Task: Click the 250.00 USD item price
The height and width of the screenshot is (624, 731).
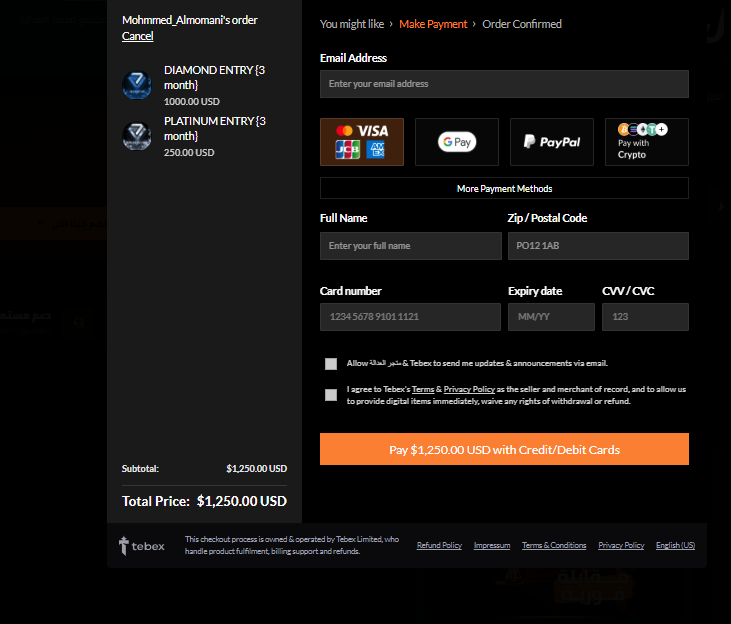Action: 189,153
